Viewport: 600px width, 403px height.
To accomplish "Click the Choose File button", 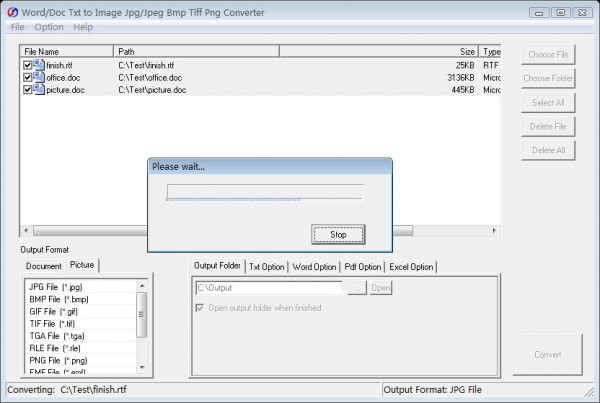I will click(x=548, y=55).
